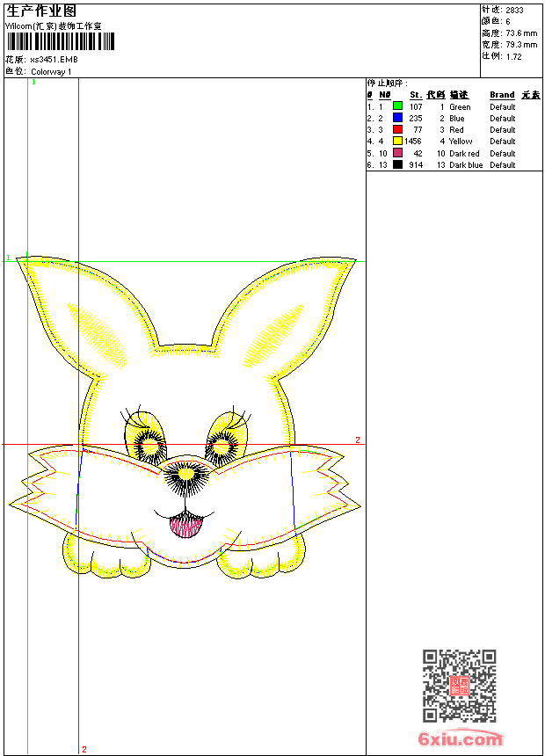
Task: Open the 6xiu.com watermark link
Action: [x=460, y=738]
